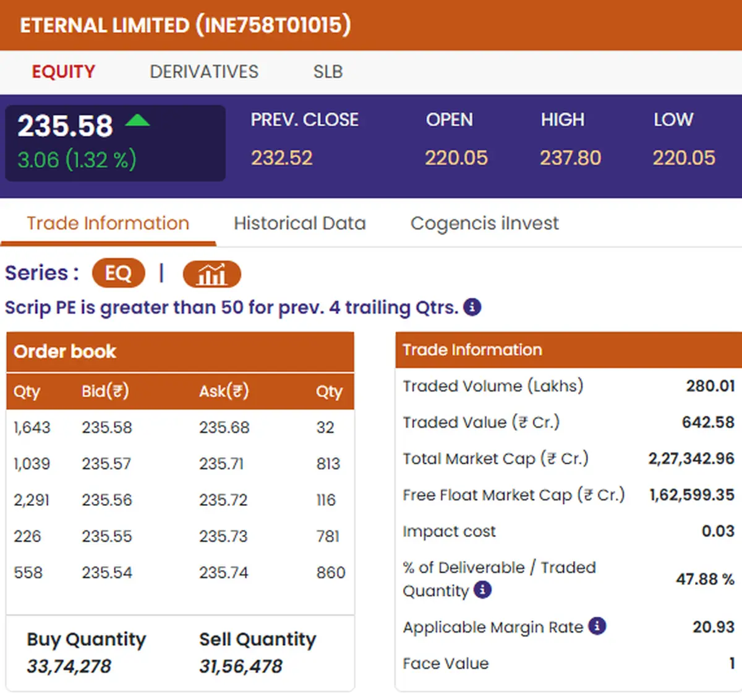Click ask quantity 813
Image resolution: width=742 pixels, height=700 pixels.
coord(328,464)
